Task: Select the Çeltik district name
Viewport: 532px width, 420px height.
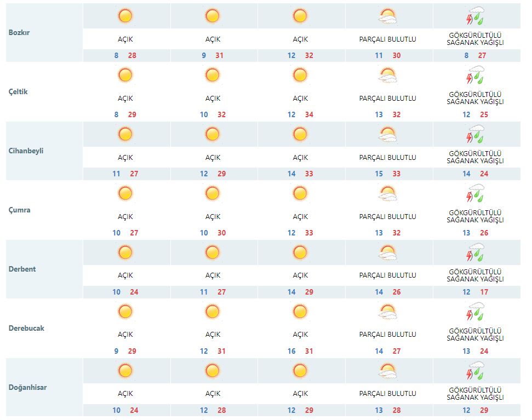Action: click(18, 92)
